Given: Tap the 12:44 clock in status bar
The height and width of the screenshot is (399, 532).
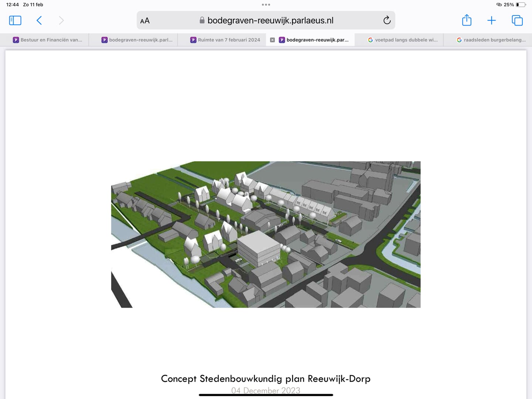Looking at the screenshot, I should 13,5.
